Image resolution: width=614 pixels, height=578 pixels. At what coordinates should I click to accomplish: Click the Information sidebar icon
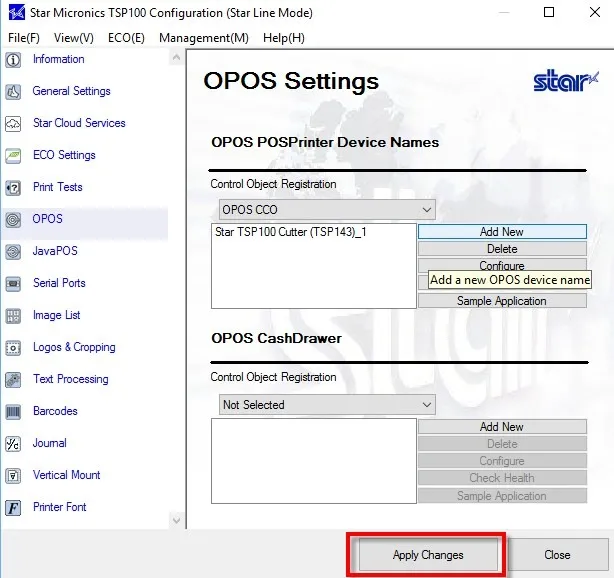point(13,60)
